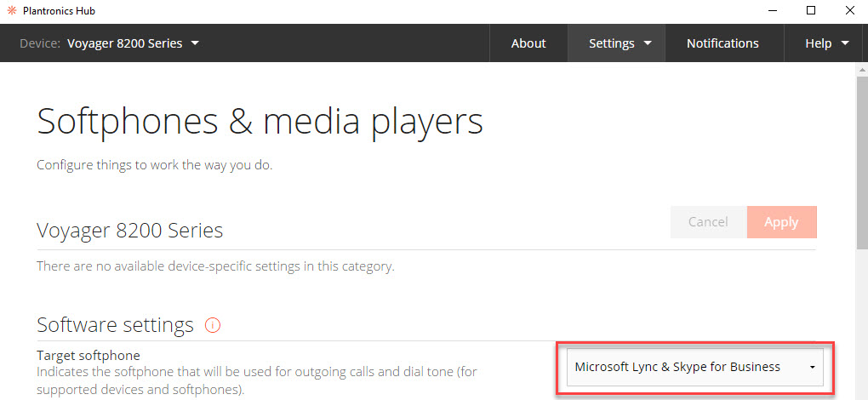Click the Plantronics Hub logo in title bar

[x=10, y=11]
